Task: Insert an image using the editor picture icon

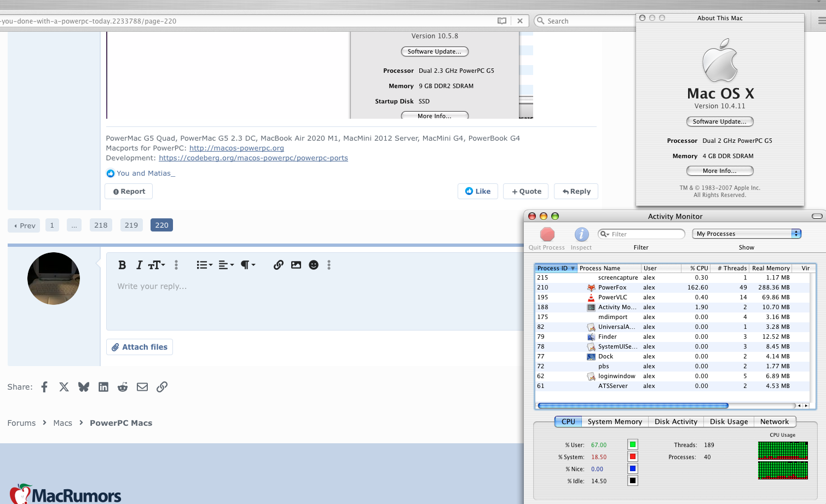Action: click(296, 265)
